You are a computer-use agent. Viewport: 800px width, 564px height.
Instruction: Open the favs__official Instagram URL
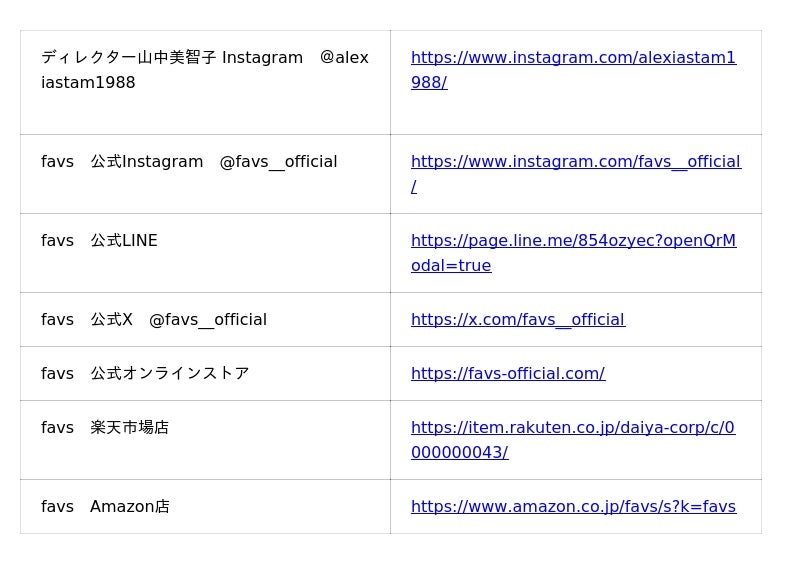coord(575,162)
